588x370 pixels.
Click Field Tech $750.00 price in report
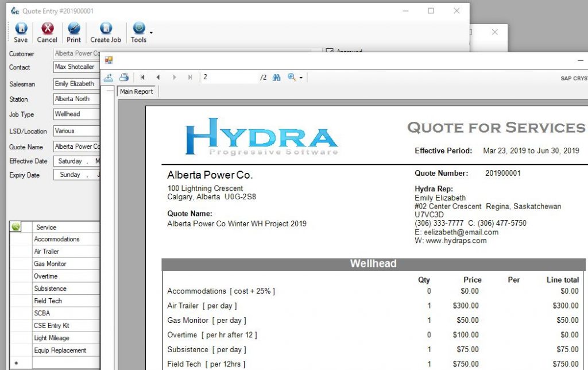pyautogui.click(x=466, y=364)
